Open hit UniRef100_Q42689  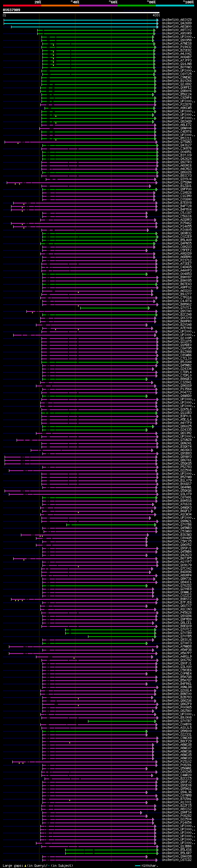pos(177,23)
